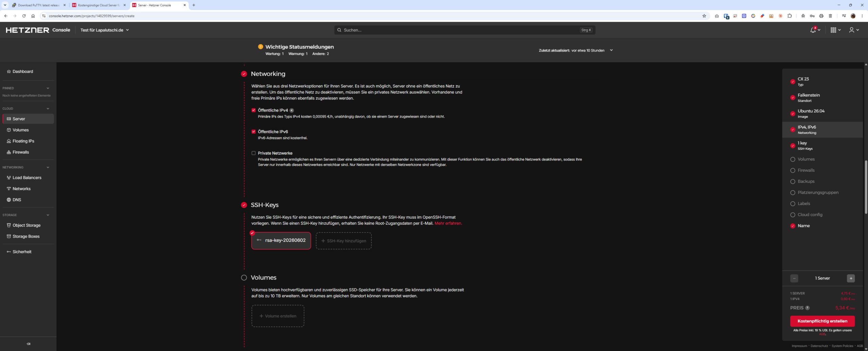Collapse sidebar using bottom arrow icon
The image size is (868, 351).
(x=28, y=344)
